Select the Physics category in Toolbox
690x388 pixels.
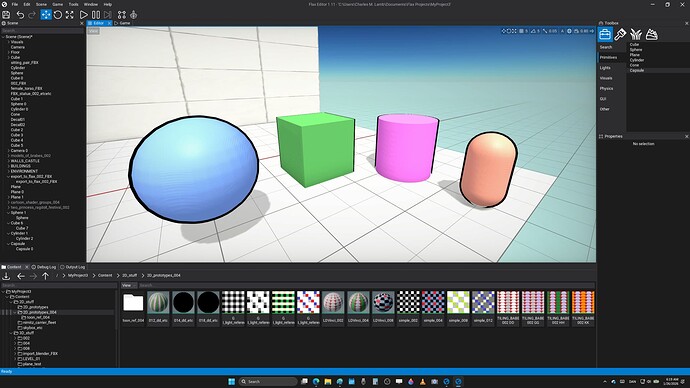(x=606, y=88)
